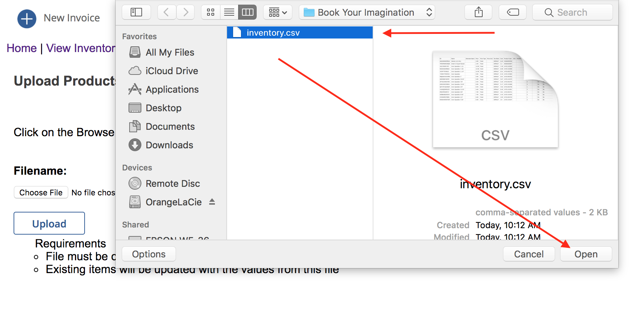
Task: Click the Edit Tags icon
Action: 513,12
